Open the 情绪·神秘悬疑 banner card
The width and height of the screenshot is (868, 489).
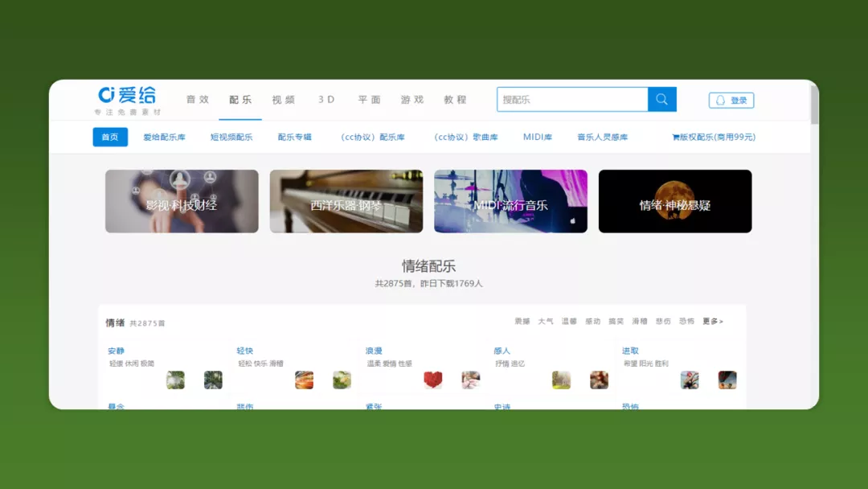(x=675, y=201)
